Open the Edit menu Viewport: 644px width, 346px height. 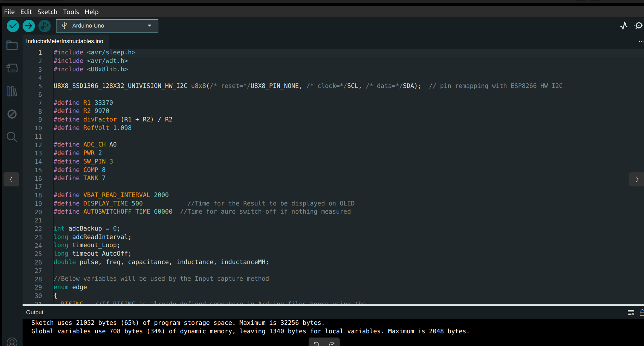point(26,12)
